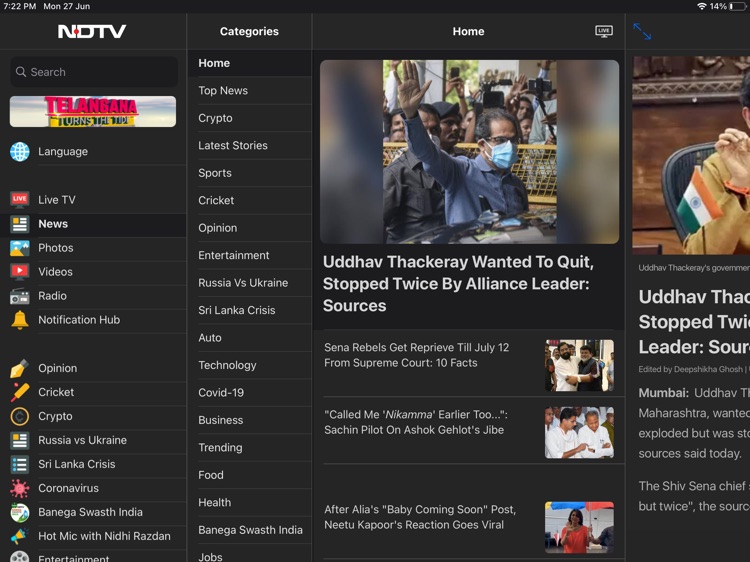Image resolution: width=750 pixels, height=562 pixels.
Task: Check the battery status icon
Action: (x=738, y=6)
